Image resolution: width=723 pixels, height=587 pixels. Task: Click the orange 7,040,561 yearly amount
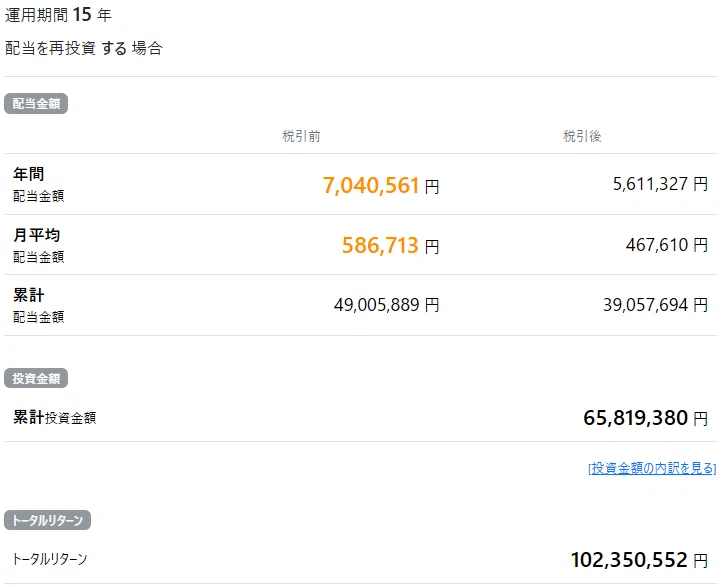[371, 185]
